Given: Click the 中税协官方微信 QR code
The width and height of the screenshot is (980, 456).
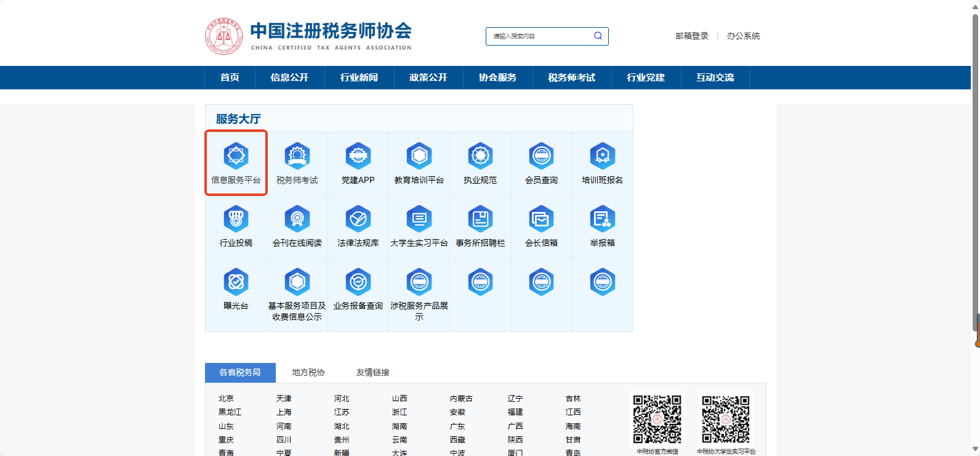Looking at the screenshot, I should pos(657,419).
